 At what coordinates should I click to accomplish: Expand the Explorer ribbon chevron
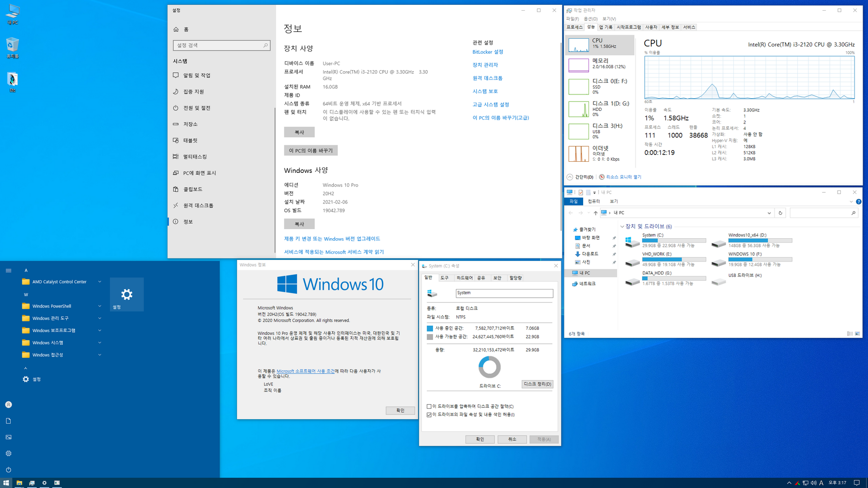pyautogui.click(x=851, y=202)
